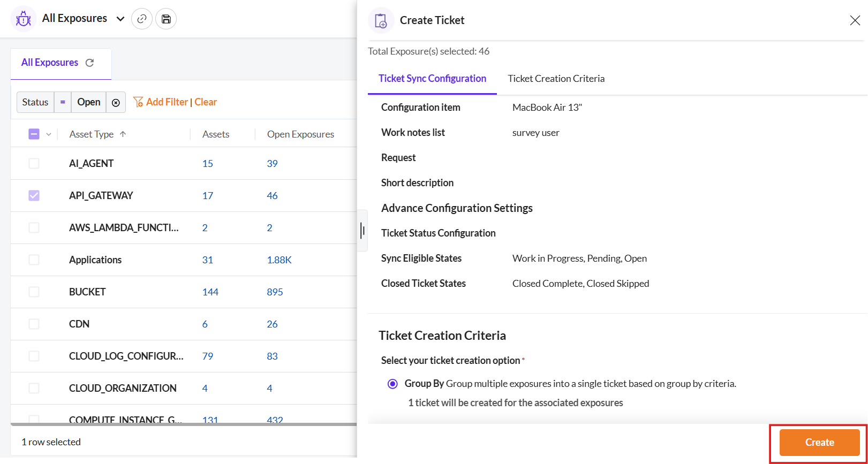Check the CLOUD_LOG_CONFIGUR... row checkbox
Viewport: 868px width, 464px height.
(x=34, y=356)
